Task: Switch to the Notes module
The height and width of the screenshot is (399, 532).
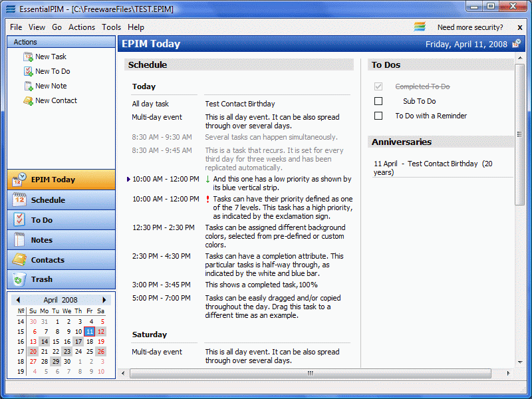Action: tap(61, 240)
